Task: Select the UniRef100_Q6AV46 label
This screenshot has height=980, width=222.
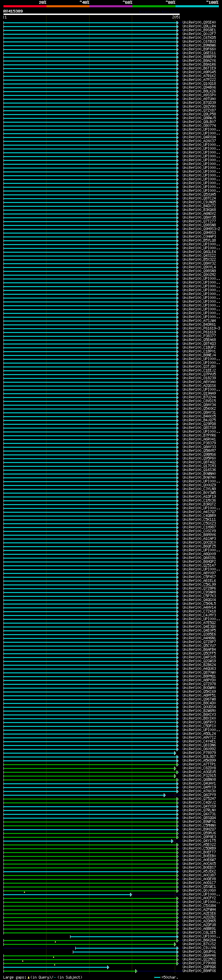Action: 199,955
